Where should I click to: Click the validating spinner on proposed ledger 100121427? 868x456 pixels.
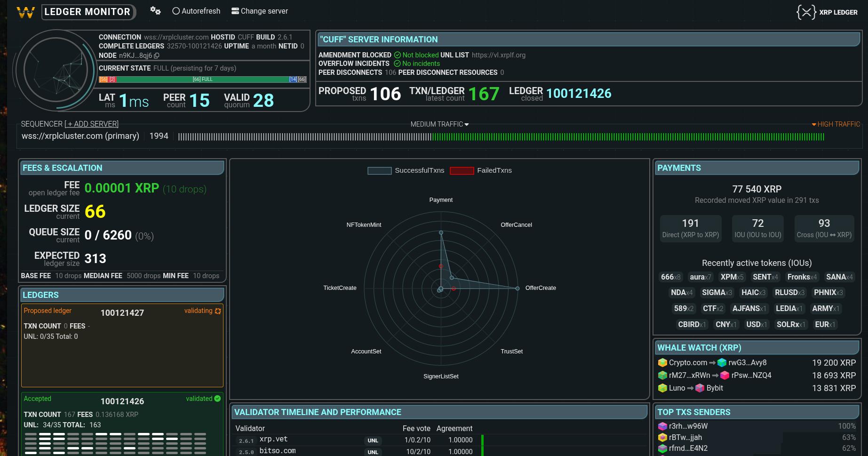pyautogui.click(x=217, y=311)
